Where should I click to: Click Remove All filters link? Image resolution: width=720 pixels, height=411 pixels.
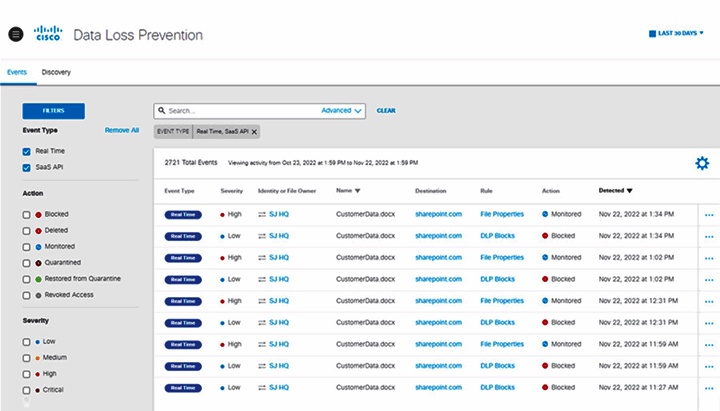tap(122, 131)
